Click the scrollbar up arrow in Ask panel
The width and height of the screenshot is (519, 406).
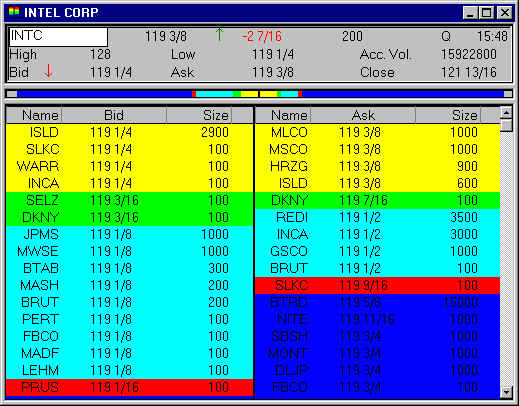point(506,113)
